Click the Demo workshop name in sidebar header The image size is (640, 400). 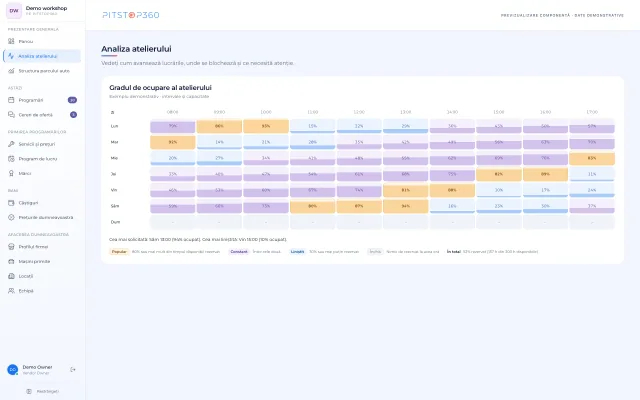point(46,8)
